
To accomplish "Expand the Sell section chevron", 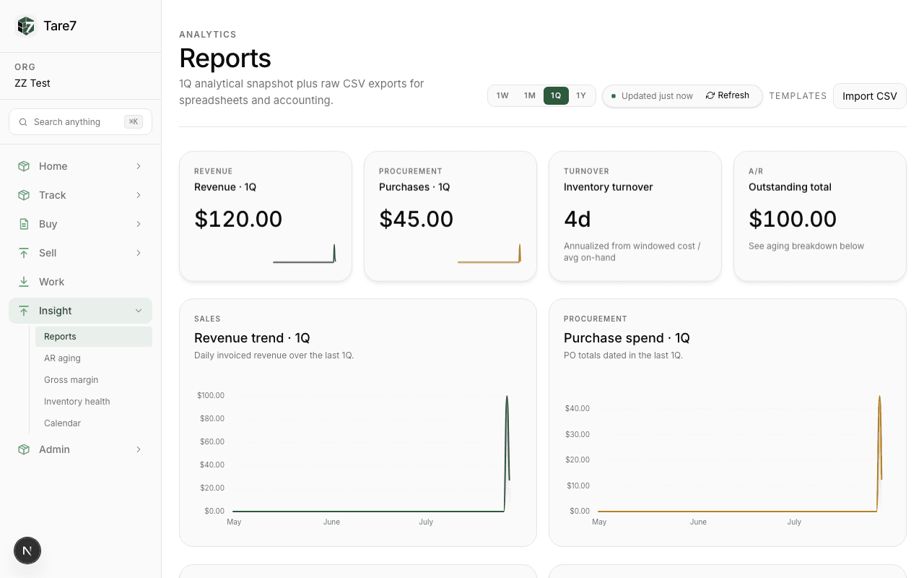I will 138,253.
